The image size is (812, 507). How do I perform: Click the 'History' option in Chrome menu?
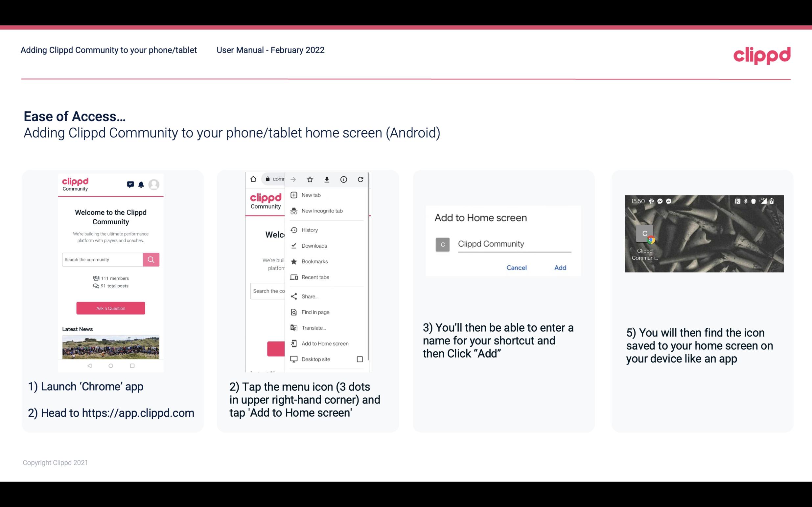click(309, 230)
